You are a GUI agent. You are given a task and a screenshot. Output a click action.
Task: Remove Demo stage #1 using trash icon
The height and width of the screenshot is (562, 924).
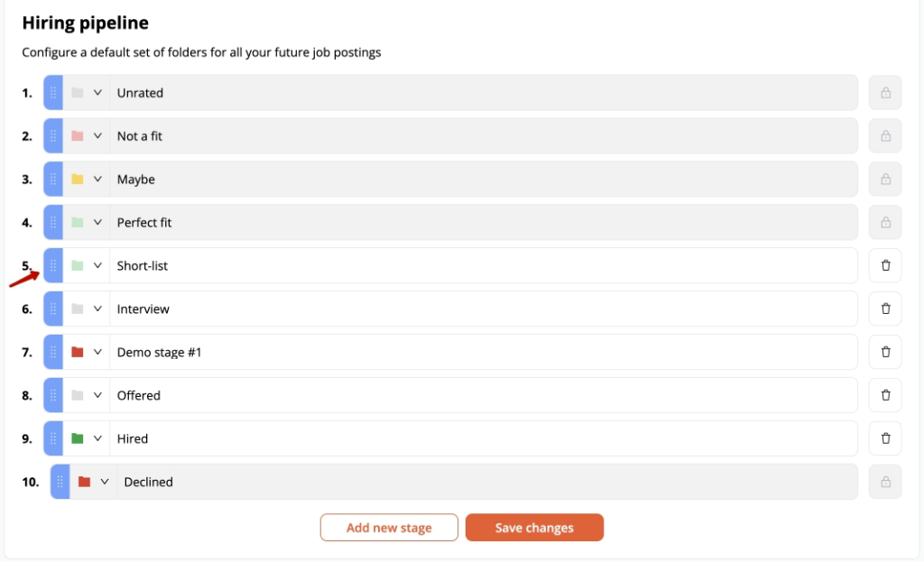885,353
